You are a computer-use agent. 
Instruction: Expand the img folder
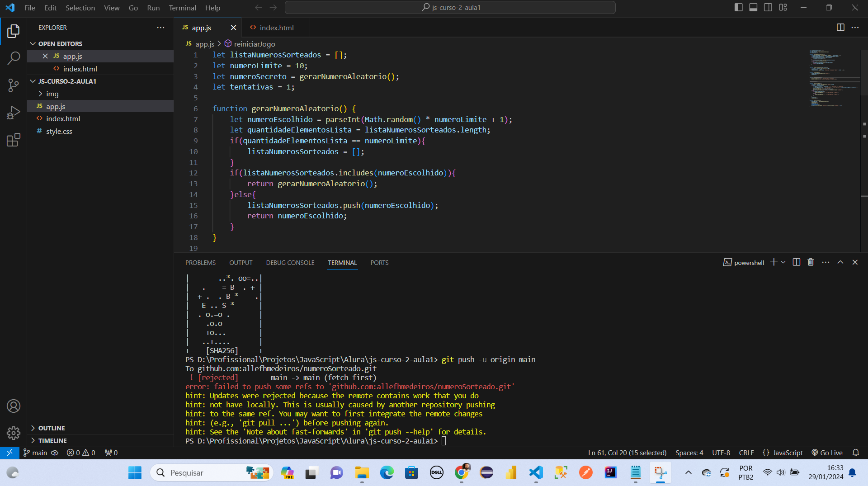(100, 94)
